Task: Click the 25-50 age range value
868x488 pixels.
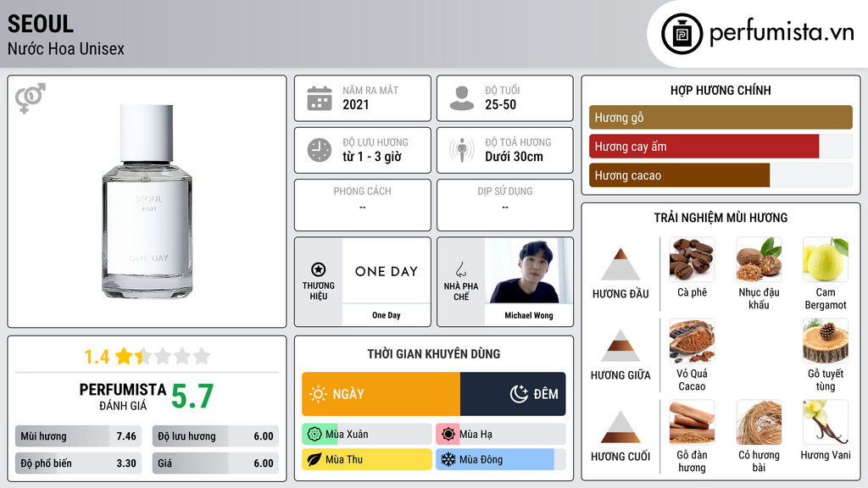Action: tap(500, 104)
